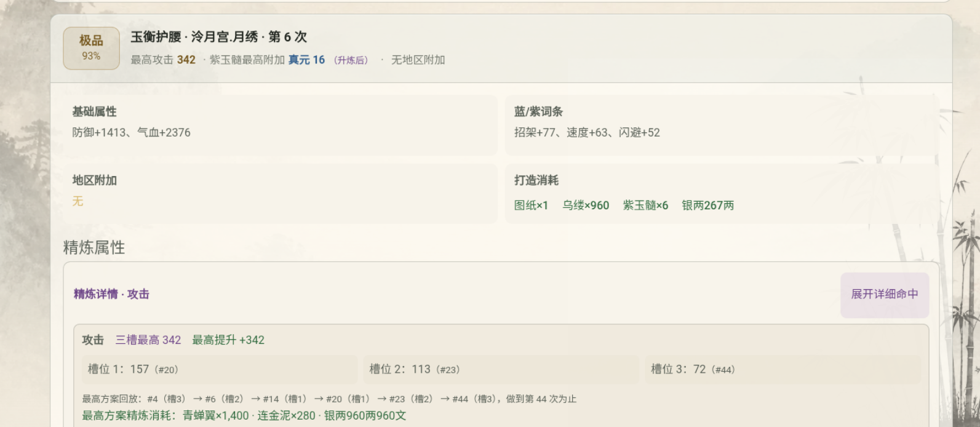Click the 地区附加 card heading
The width and height of the screenshot is (980, 427).
(94, 181)
